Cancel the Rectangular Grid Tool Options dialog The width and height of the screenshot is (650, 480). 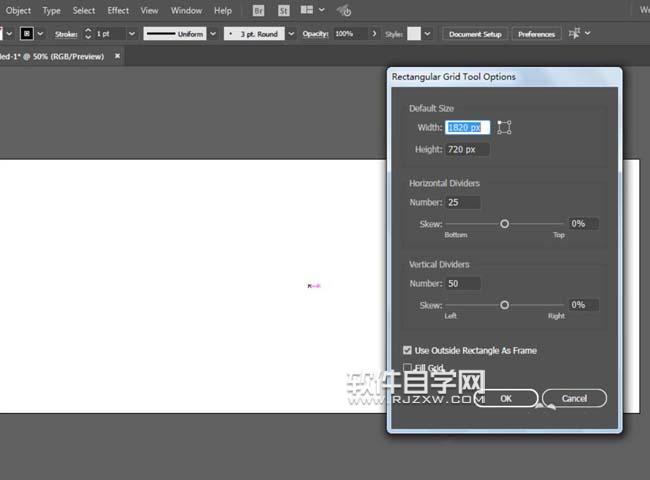[574, 398]
